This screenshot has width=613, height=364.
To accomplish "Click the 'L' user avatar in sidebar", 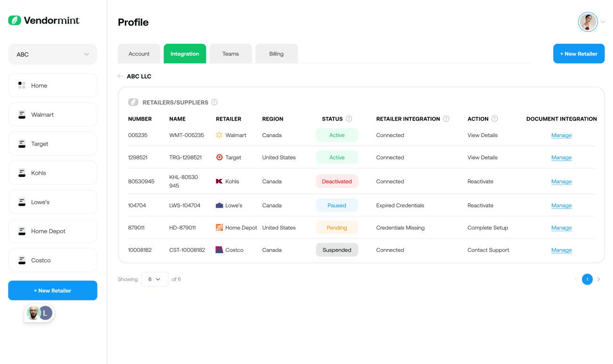I will pos(45,313).
